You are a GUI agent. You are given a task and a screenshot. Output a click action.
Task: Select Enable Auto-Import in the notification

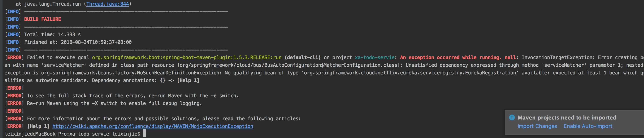coord(588,126)
